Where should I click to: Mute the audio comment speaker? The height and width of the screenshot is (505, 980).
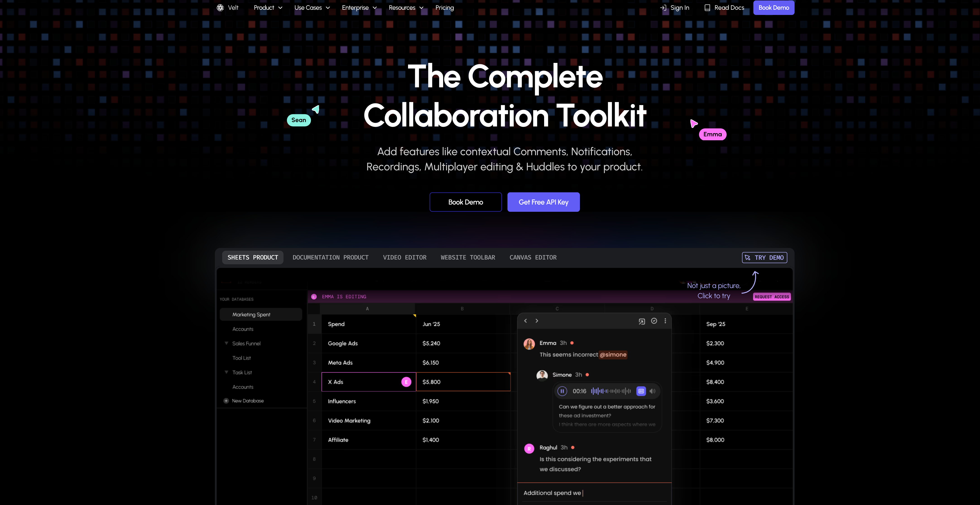click(652, 391)
